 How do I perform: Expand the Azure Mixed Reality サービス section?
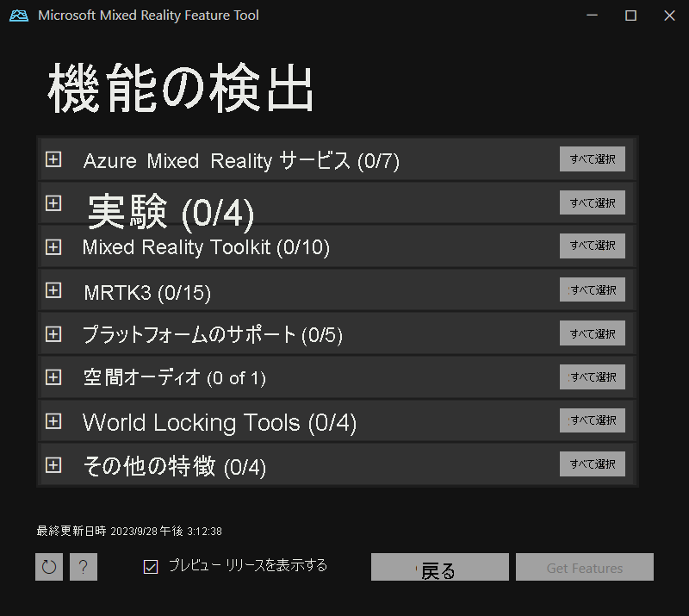pyautogui.click(x=53, y=159)
